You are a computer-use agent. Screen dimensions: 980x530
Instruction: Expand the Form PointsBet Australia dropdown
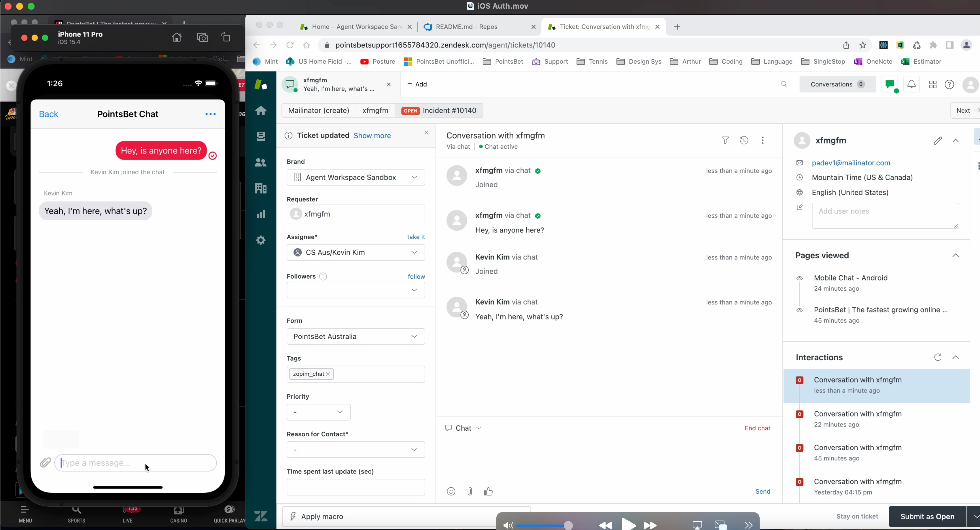[x=355, y=336]
